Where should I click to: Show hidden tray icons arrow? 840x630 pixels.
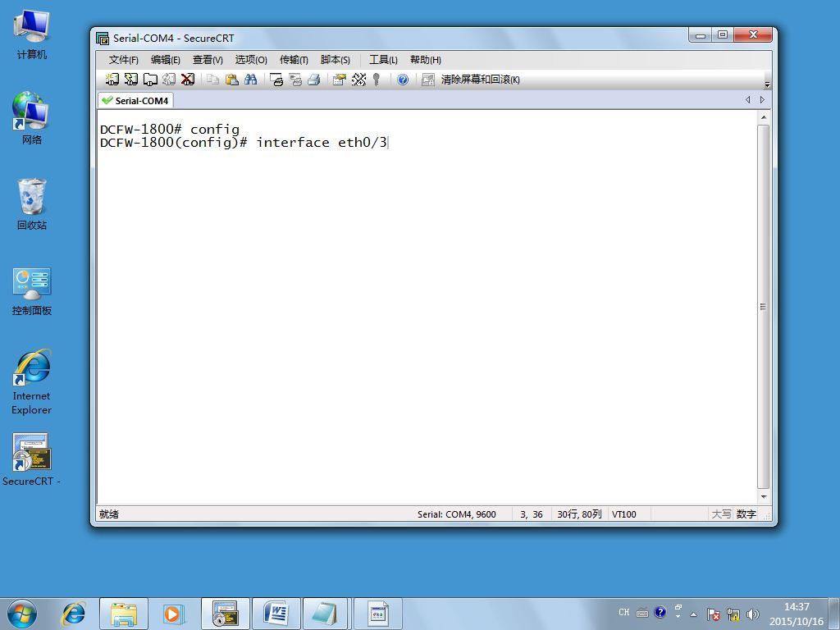[x=693, y=614]
